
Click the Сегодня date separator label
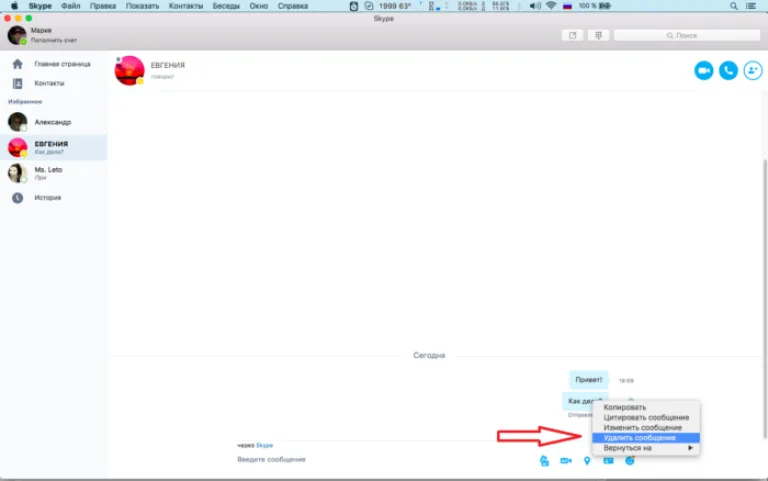point(429,356)
